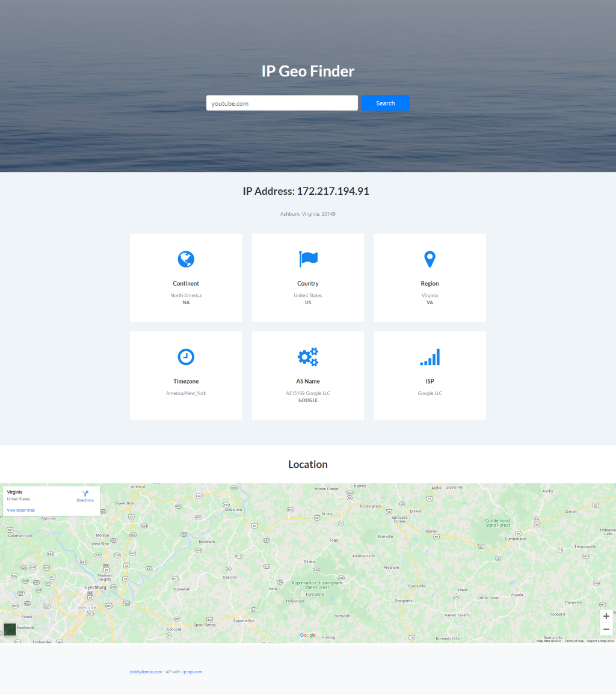Click AS15169 Google LLC text
This screenshot has height=695, width=616.
(x=308, y=393)
